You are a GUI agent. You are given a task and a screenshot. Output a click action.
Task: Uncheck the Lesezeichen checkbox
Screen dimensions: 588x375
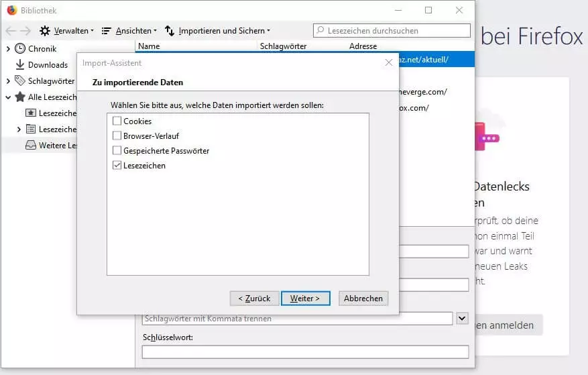tap(117, 165)
